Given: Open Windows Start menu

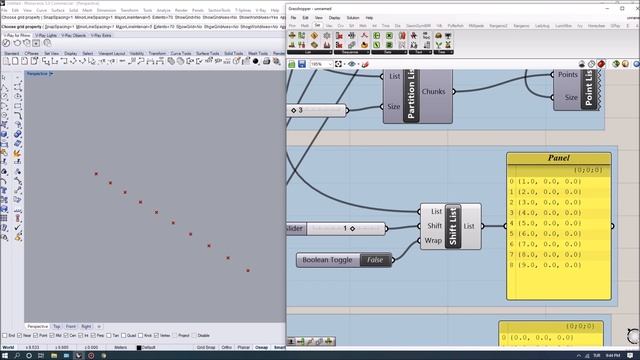Looking at the screenshot, I should [x=6, y=356].
